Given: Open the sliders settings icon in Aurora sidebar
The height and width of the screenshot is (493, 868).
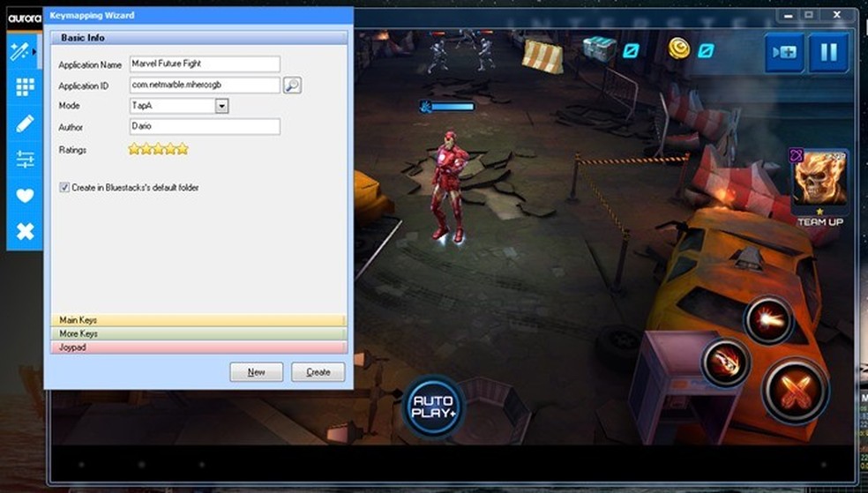Looking at the screenshot, I should pos(25,160).
